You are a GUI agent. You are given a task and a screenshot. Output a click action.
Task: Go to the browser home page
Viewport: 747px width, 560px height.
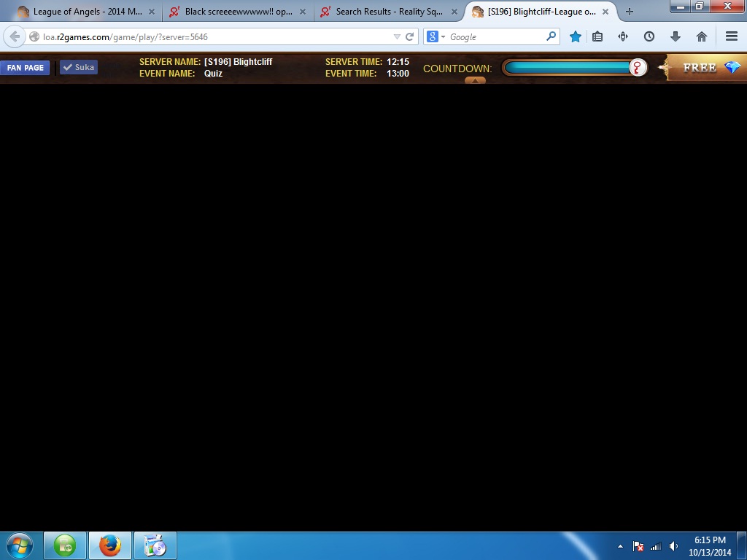coord(701,36)
